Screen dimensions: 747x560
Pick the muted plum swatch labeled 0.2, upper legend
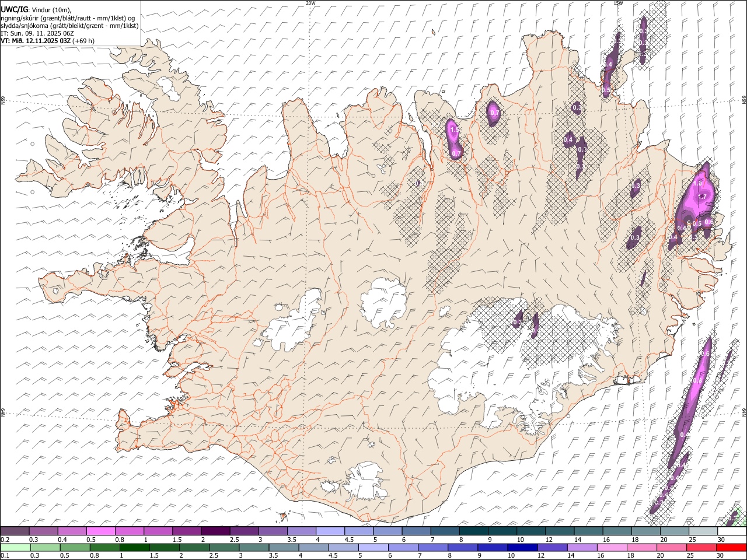15,531
